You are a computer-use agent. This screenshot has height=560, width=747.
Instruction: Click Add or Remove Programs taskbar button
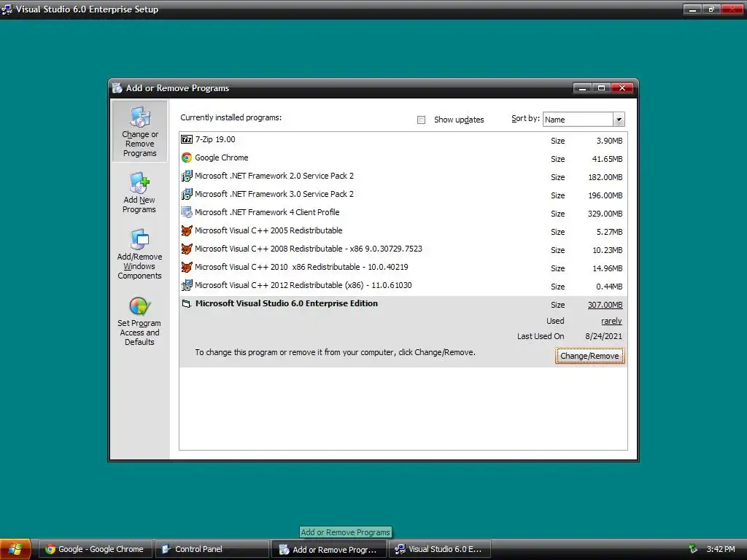[329, 549]
